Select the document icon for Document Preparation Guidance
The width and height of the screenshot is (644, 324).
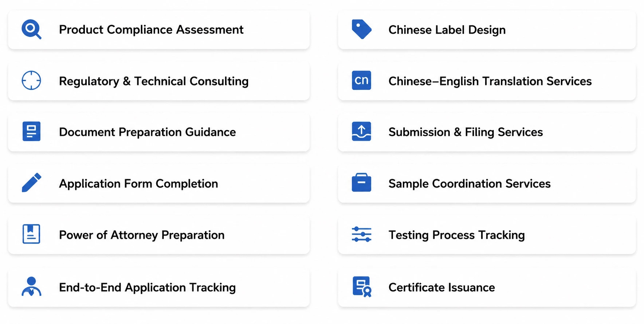(31, 131)
